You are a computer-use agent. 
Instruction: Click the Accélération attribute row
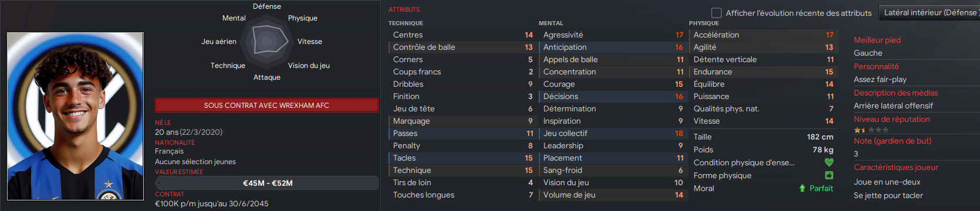tap(763, 35)
